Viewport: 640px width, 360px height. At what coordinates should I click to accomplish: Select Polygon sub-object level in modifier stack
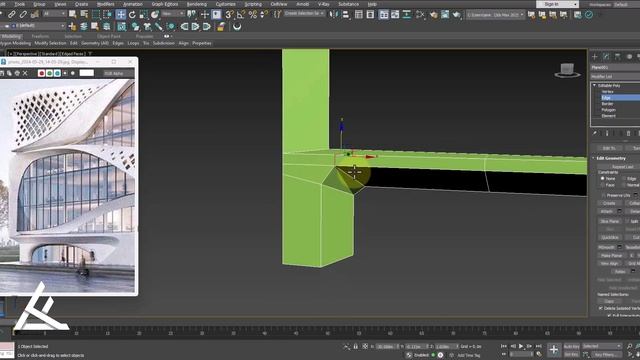coord(608,110)
